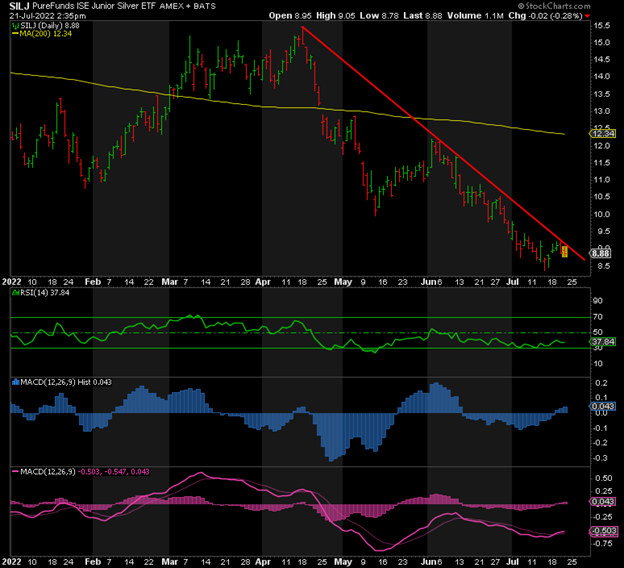Screen dimensions: 624x568
Task: Click the 0.043 tag in histogram panel
Action: tap(603, 406)
